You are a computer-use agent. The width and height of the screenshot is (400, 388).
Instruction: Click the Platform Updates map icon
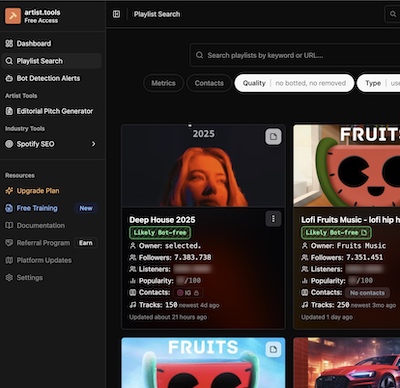coord(9,260)
